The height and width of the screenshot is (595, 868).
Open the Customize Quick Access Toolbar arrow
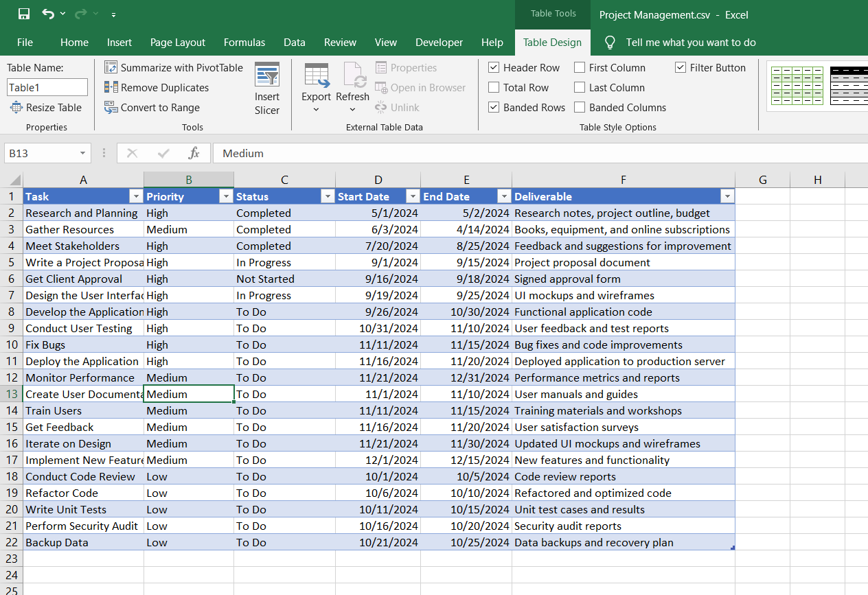tap(113, 14)
